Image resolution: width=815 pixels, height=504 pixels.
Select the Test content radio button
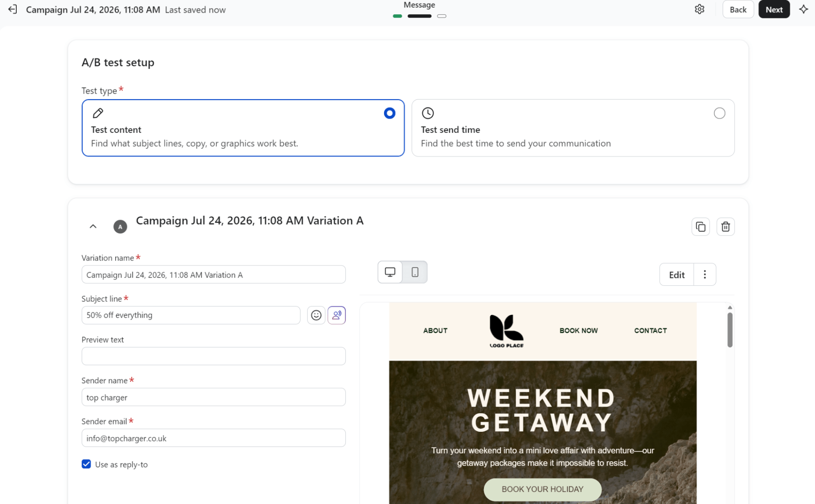(389, 113)
